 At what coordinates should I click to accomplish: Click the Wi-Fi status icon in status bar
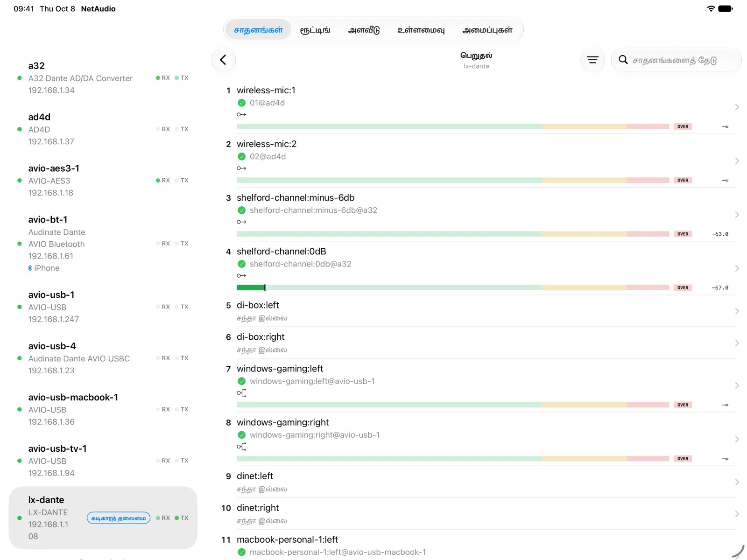[x=711, y=8]
